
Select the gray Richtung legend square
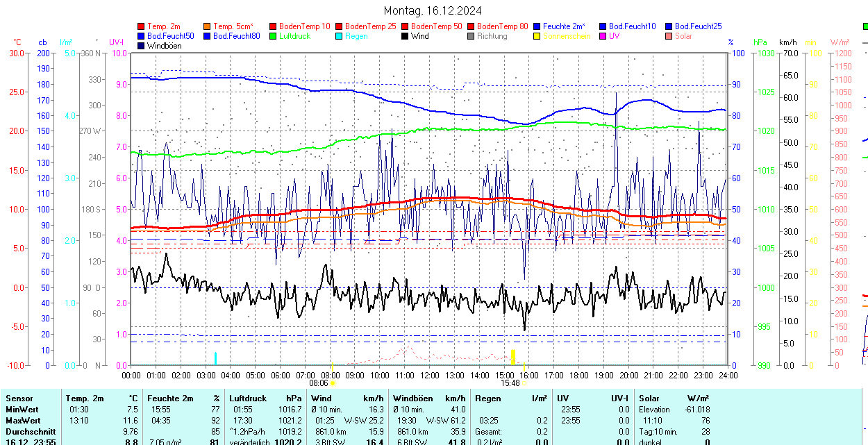(x=471, y=36)
